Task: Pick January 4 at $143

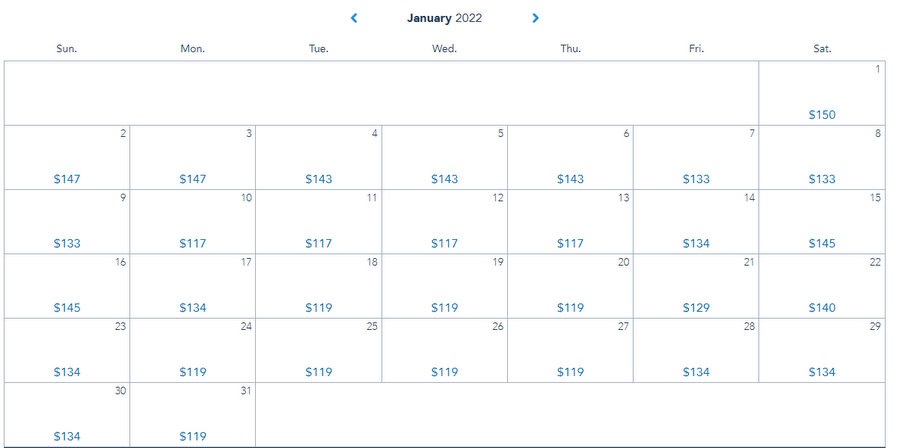Action: pos(319,158)
